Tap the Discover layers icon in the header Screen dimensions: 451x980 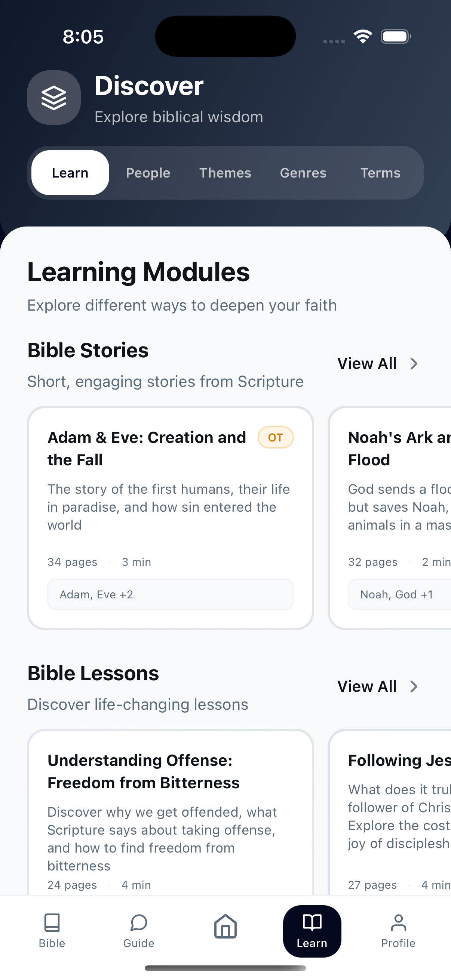click(53, 98)
